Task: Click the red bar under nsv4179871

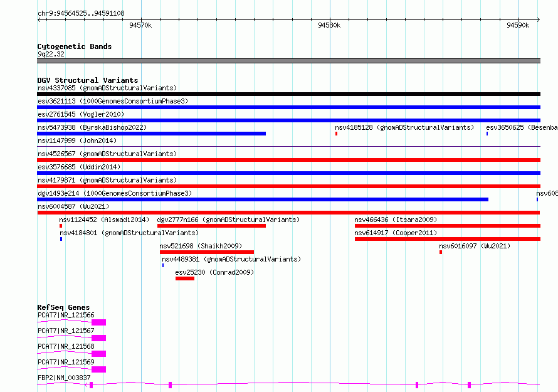Action: pyautogui.click(x=288, y=186)
